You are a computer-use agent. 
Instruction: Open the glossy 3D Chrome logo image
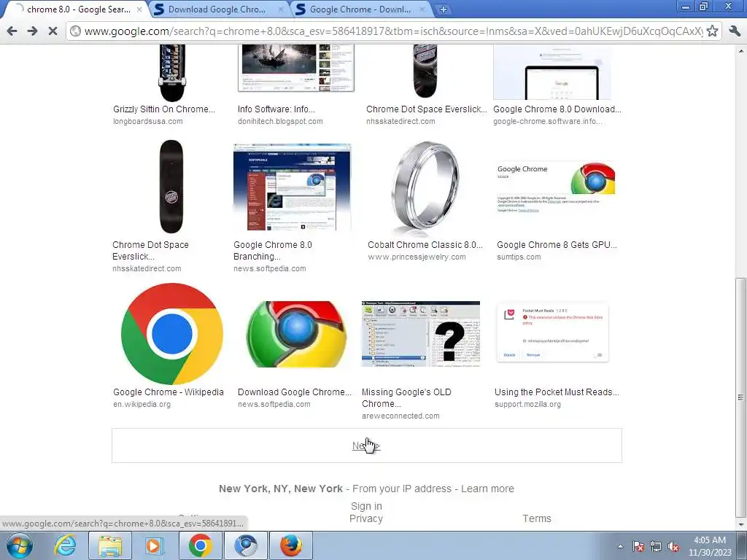(296, 334)
